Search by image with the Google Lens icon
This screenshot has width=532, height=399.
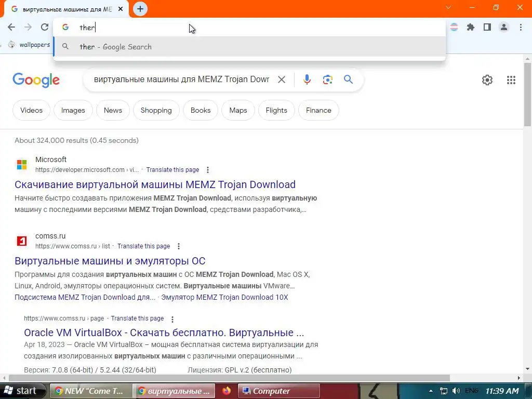coord(327,79)
